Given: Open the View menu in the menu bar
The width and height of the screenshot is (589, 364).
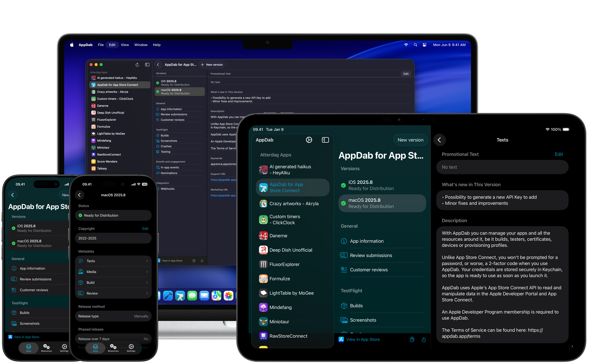Looking at the screenshot, I should click(125, 45).
